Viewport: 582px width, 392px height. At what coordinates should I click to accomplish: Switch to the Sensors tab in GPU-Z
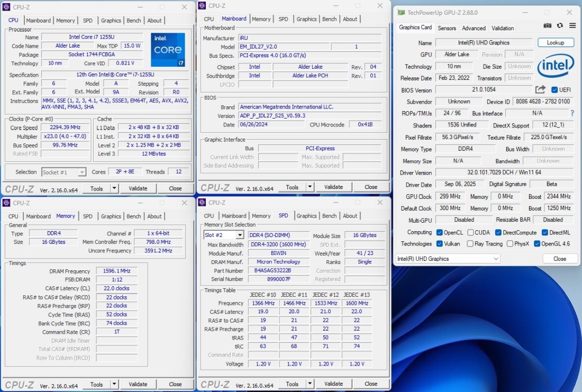[447, 28]
